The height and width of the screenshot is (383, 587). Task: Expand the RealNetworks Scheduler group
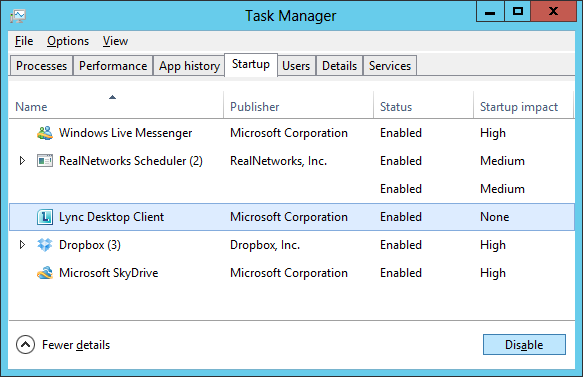pos(22,161)
